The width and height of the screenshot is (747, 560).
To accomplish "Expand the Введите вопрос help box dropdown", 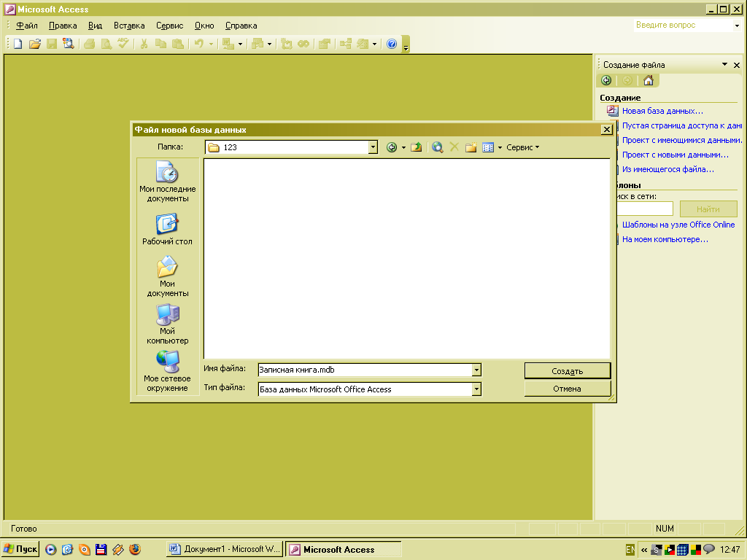I will pos(737,26).
